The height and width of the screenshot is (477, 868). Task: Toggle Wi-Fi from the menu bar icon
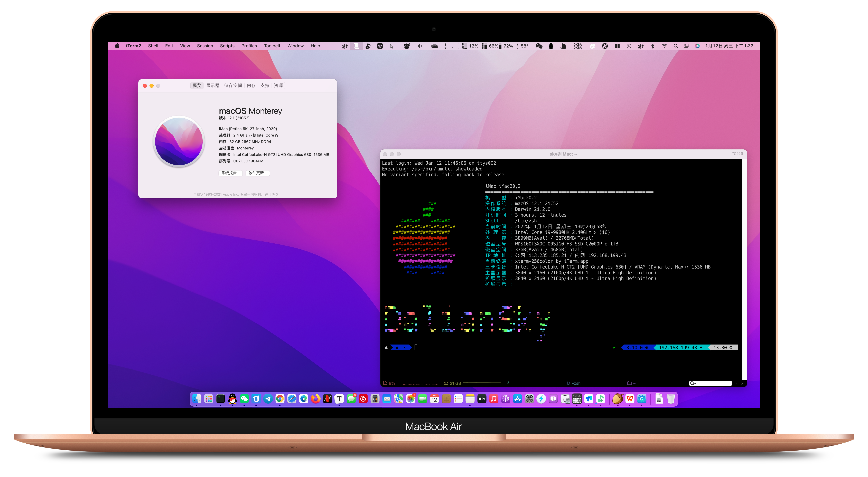pyautogui.click(x=664, y=46)
